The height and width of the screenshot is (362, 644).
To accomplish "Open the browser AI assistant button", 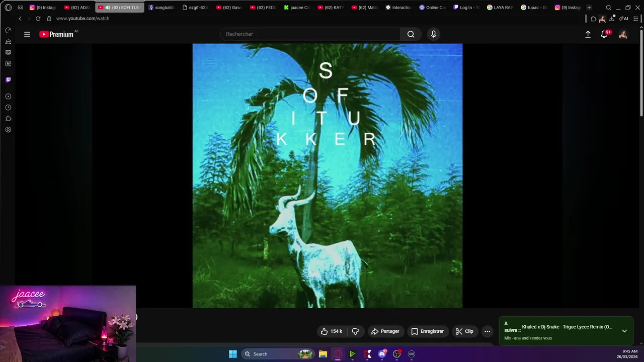I will [623, 19].
